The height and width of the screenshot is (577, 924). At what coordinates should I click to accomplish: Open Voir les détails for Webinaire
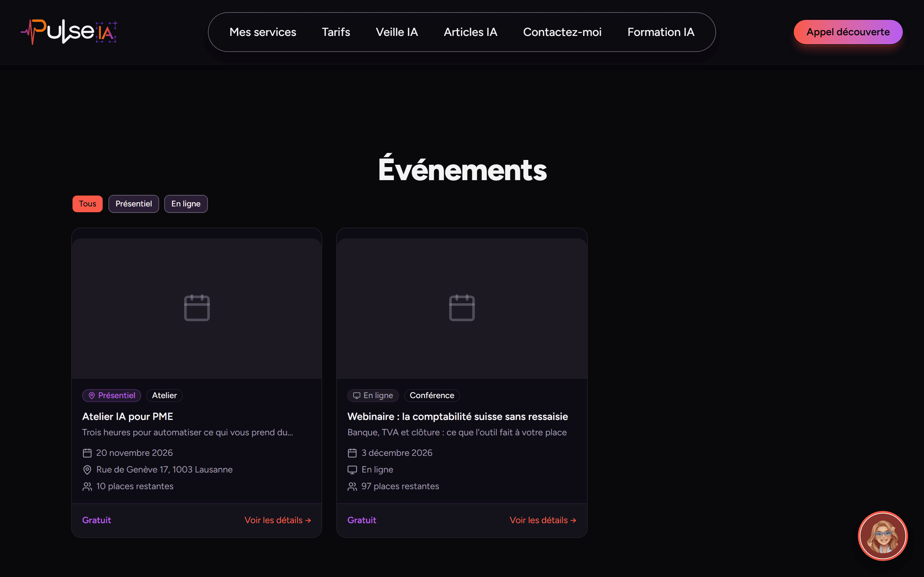[543, 520]
